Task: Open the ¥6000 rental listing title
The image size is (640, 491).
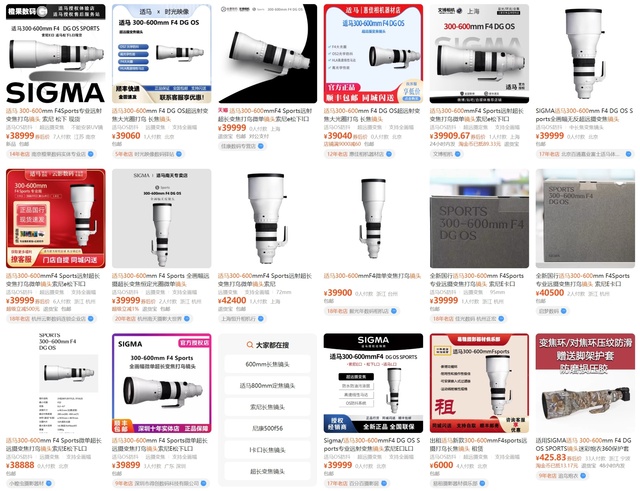Action: click(x=478, y=444)
